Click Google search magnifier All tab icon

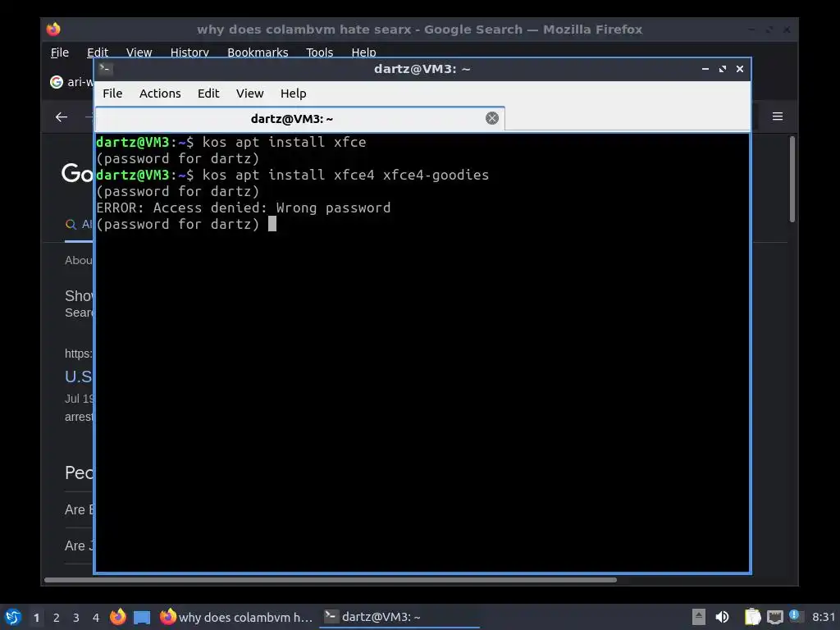(x=71, y=225)
